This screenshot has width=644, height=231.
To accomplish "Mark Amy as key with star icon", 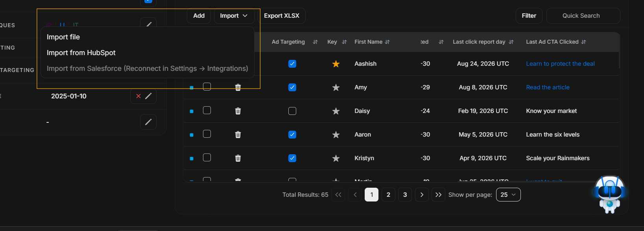I will [x=336, y=87].
